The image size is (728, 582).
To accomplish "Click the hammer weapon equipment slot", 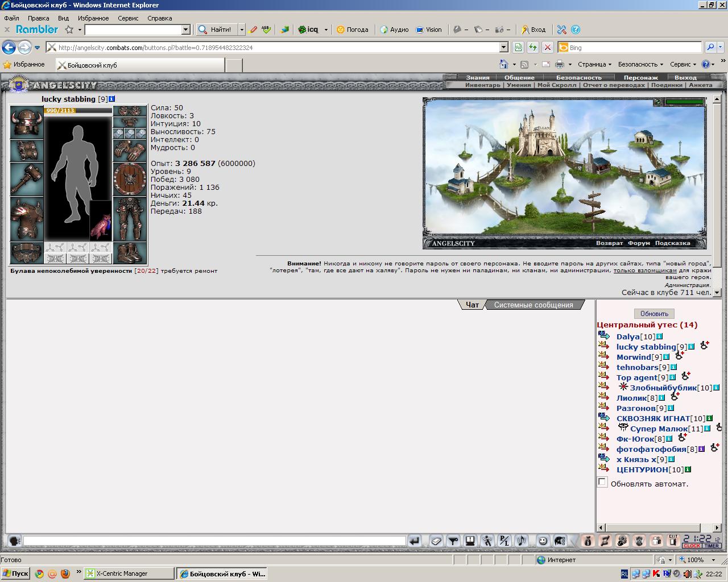I will tap(27, 179).
